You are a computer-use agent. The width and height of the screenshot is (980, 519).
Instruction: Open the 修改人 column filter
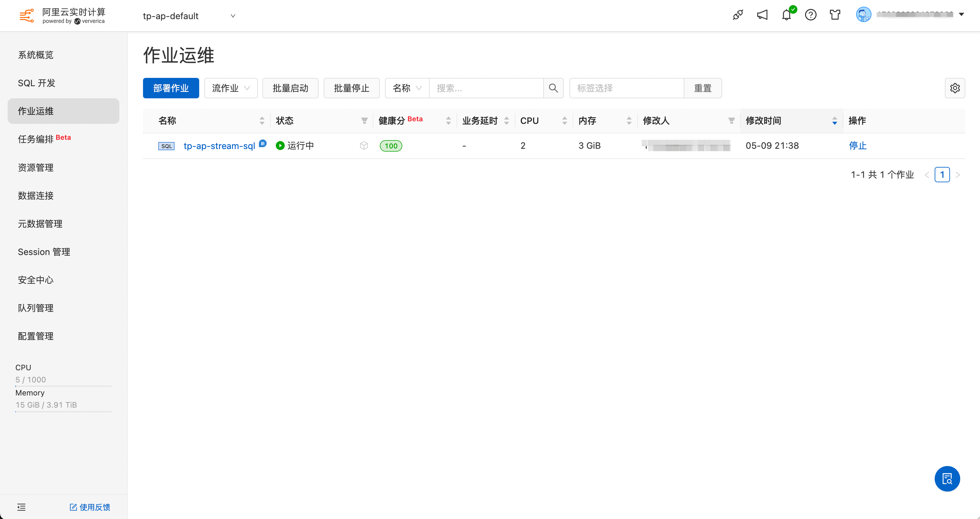(x=731, y=121)
